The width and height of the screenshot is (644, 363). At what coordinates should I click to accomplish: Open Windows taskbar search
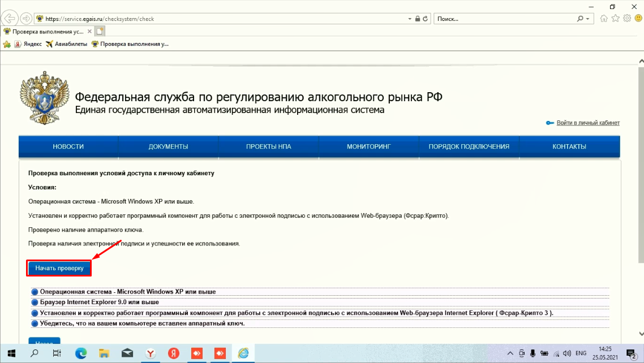point(35,353)
